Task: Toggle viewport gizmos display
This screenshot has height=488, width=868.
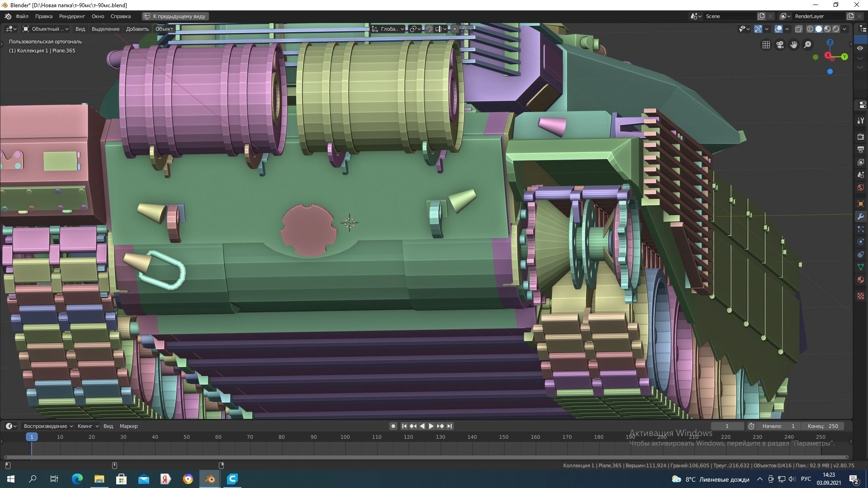Action: click(758, 29)
